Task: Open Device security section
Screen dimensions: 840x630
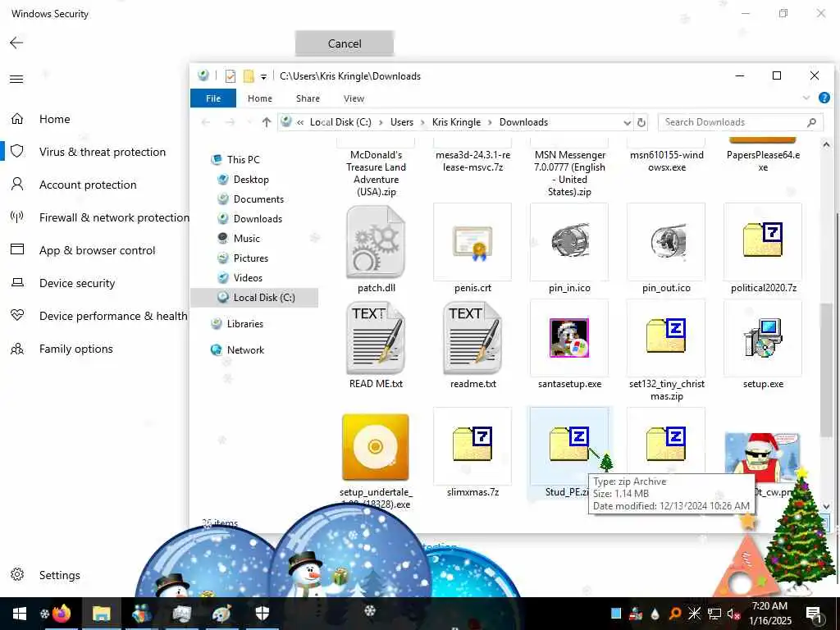Action: click(x=77, y=283)
